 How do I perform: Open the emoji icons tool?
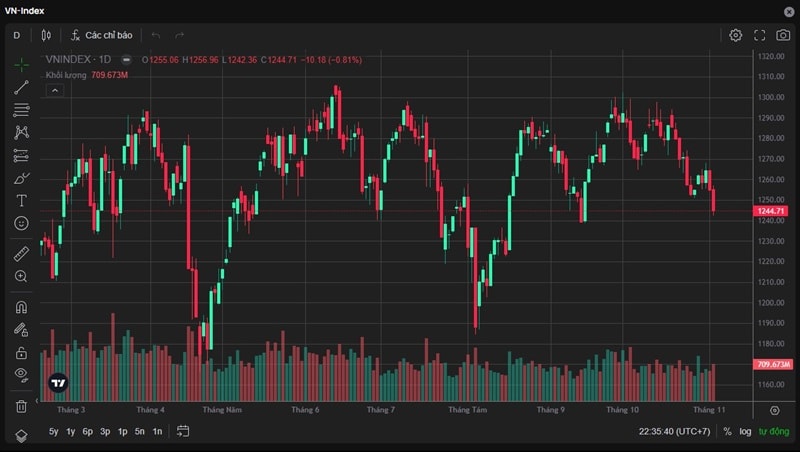pos(21,223)
